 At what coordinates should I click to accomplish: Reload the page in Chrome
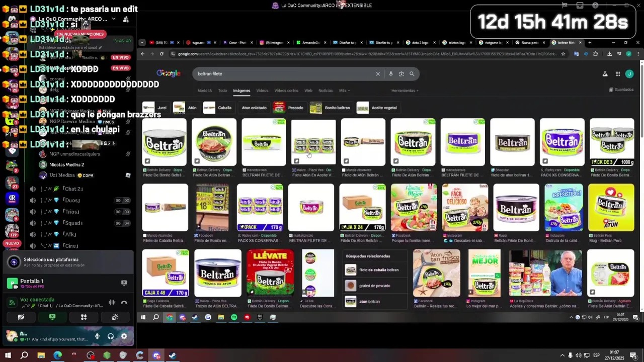(x=162, y=54)
